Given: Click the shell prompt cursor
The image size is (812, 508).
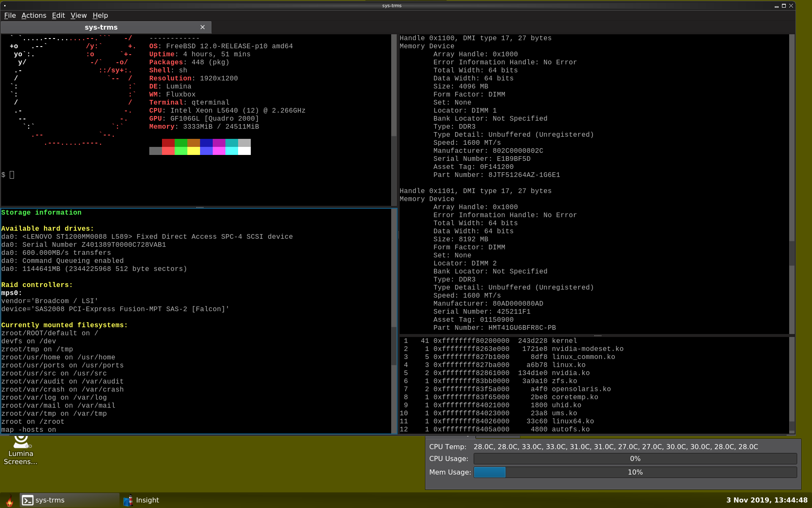Looking at the screenshot, I should point(12,175).
